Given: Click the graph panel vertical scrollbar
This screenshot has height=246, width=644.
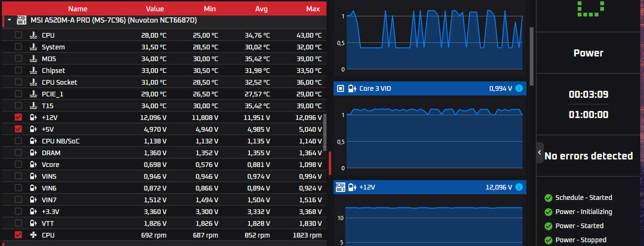Looking at the screenshot, I should coord(532,56).
